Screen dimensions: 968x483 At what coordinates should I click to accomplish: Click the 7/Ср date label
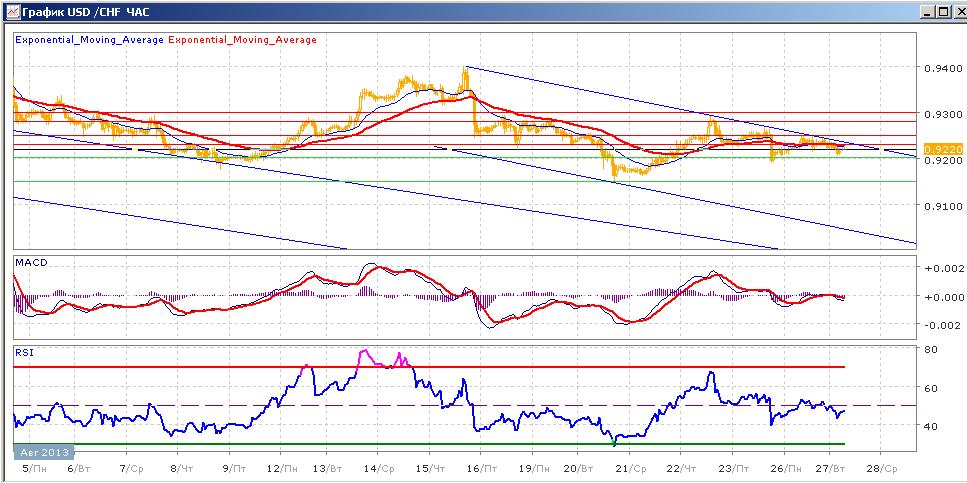[131, 468]
